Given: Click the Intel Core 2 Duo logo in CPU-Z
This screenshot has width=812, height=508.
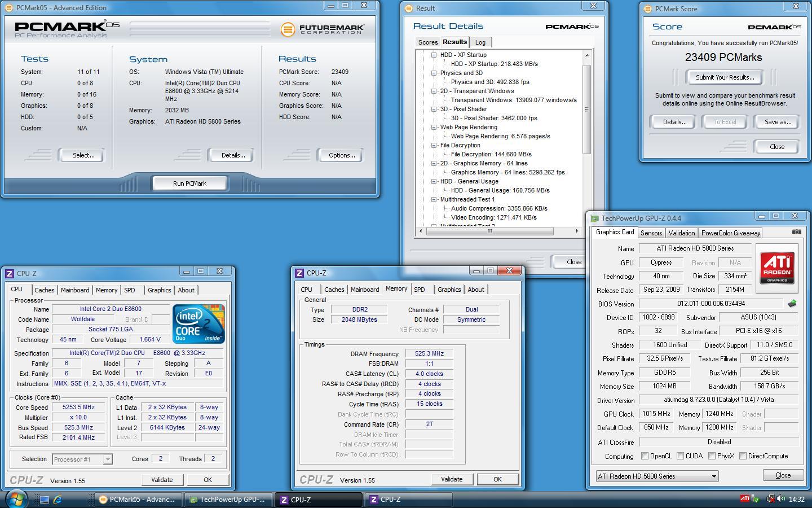Looking at the screenshot, I should (199, 323).
